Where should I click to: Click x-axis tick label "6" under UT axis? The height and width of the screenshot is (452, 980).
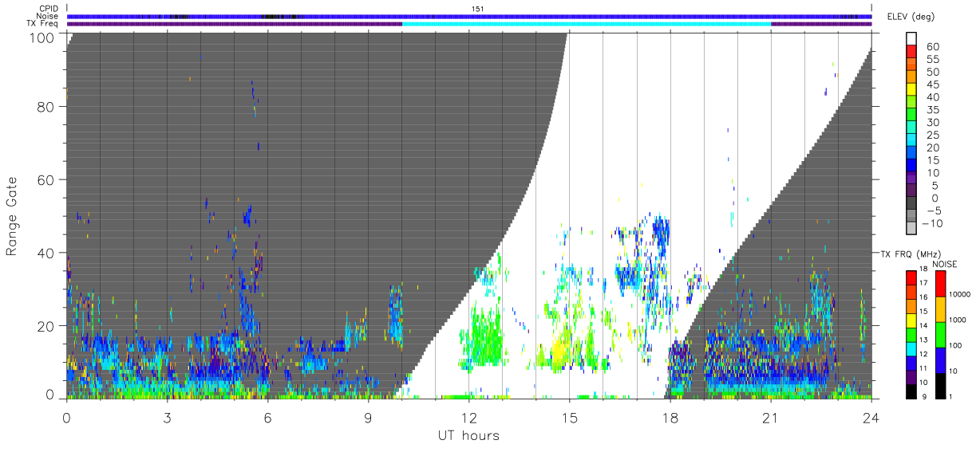[x=267, y=417]
